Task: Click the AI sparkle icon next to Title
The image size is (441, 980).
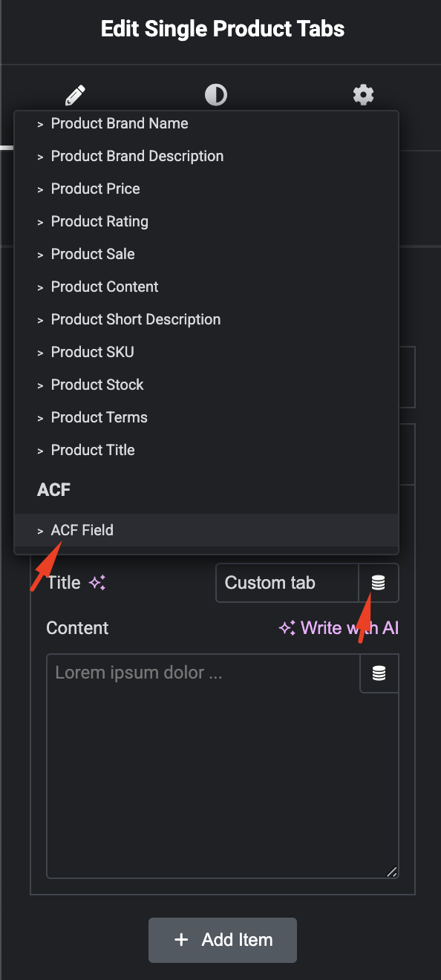Action: 97,583
